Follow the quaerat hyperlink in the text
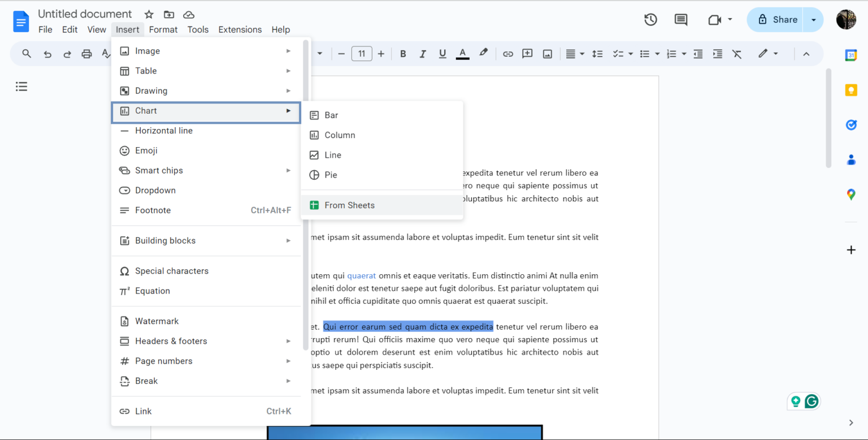Image resolution: width=868 pixels, height=440 pixels. tap(362, 275)
